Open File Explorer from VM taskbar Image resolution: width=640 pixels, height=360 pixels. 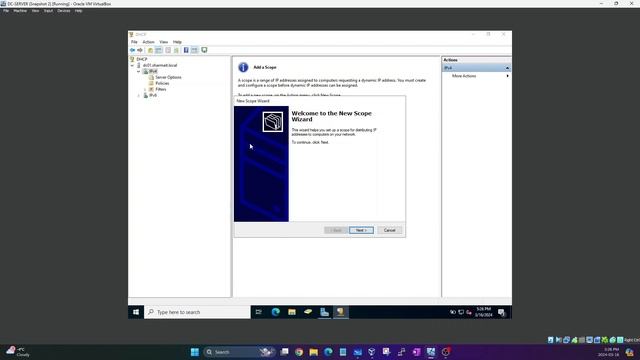292,312
